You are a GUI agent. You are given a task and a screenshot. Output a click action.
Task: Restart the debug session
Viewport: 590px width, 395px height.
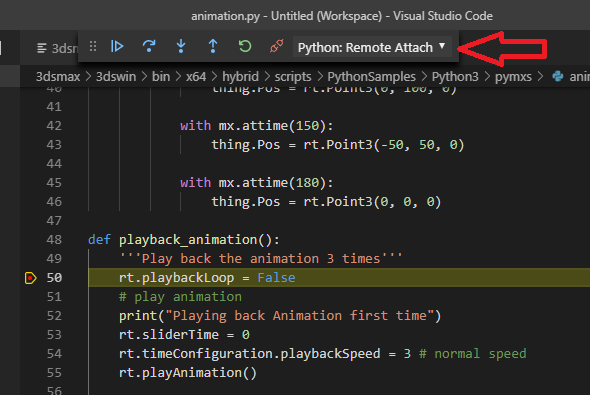[x=245, y=47]
